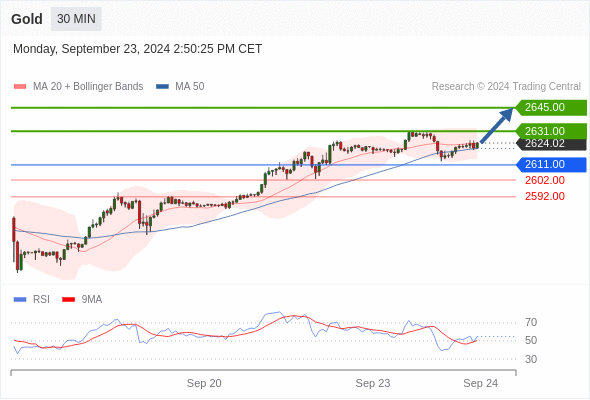
Task: Click the MA 20 + Bollinger Bands legend swatch
Action: coord(20,87)
